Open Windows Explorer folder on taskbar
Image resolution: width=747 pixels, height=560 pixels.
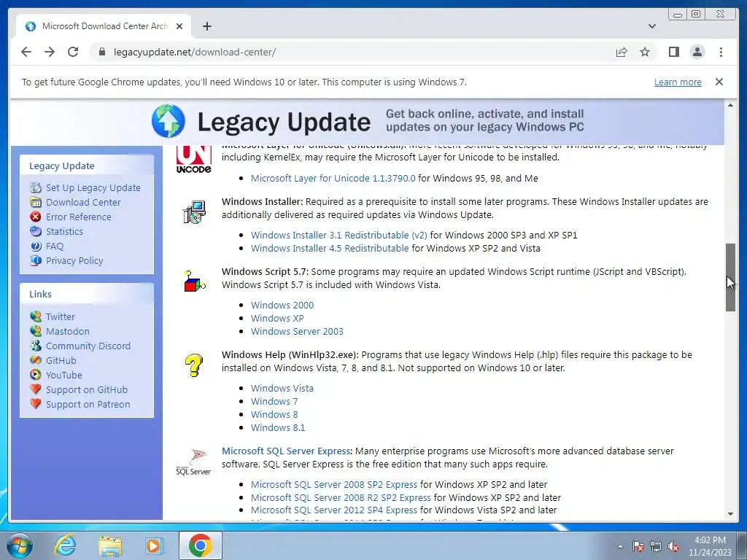[110, 545]
